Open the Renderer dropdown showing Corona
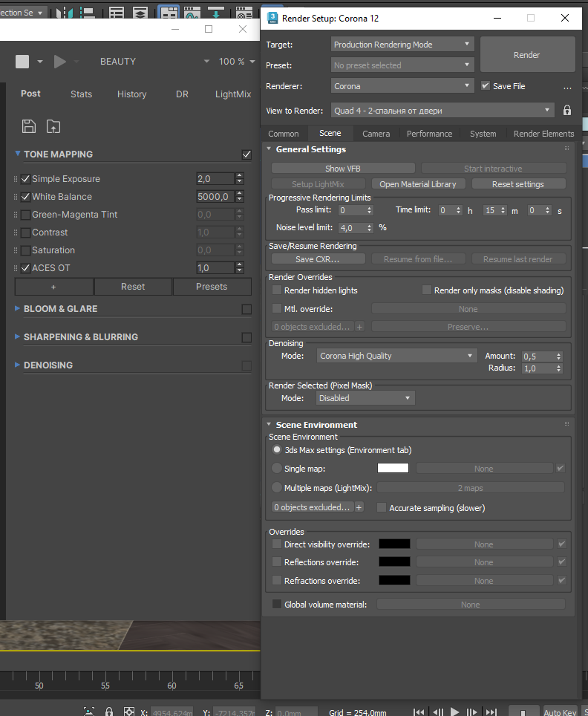Image resolution: width=588 pixels, height=716 pixels. click(402, 86)
